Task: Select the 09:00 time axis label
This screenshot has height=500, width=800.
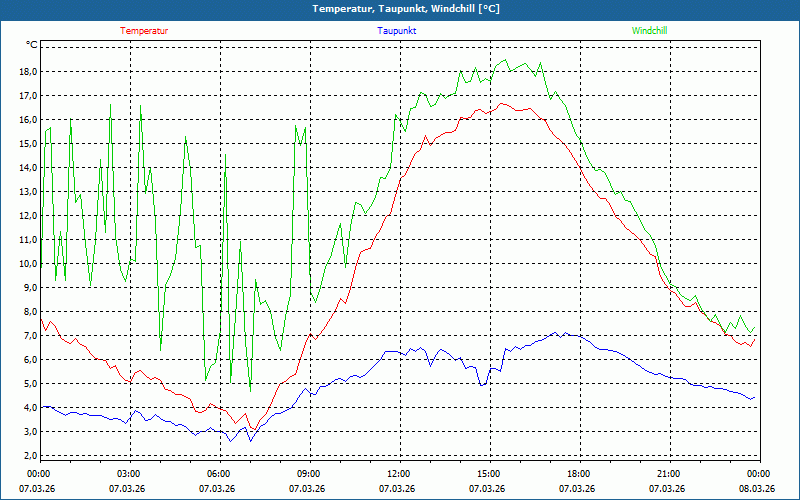Action: click(308, 474)
